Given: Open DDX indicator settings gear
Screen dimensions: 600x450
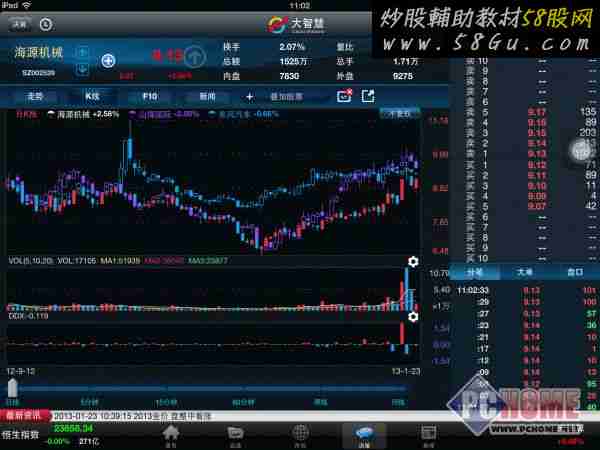Looking at the screenshot, I should point(413,317).
